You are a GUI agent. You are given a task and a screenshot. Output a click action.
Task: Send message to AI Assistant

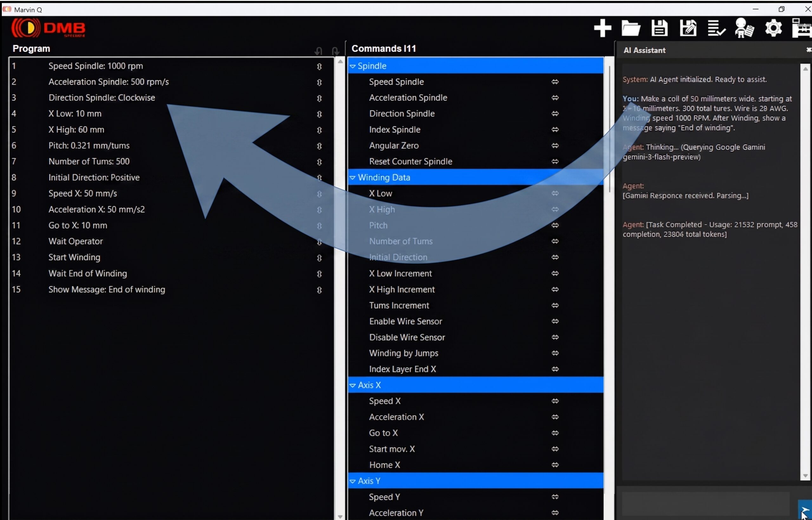coord(805,510)
